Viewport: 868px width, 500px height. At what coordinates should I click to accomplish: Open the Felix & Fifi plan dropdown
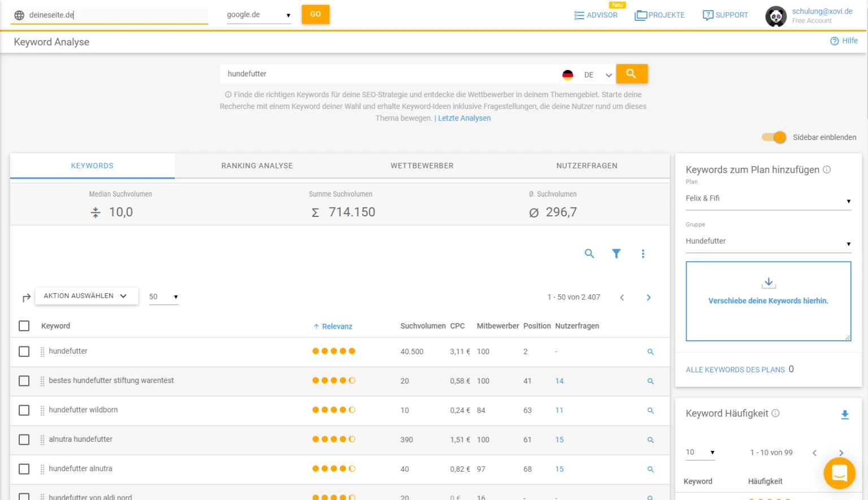pos(767,199)
